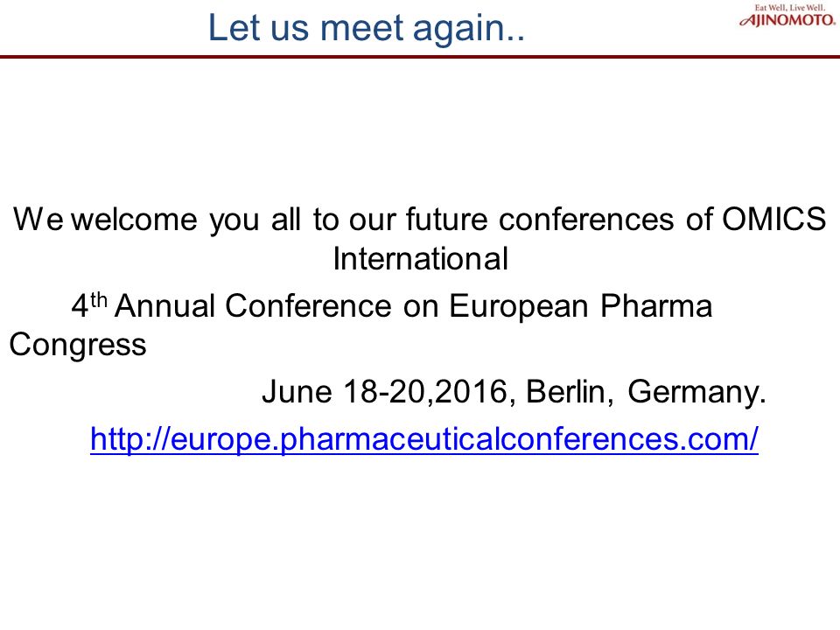
Task: Click the words 'We welcome' at the line start
Action: [x=106, y=219]
